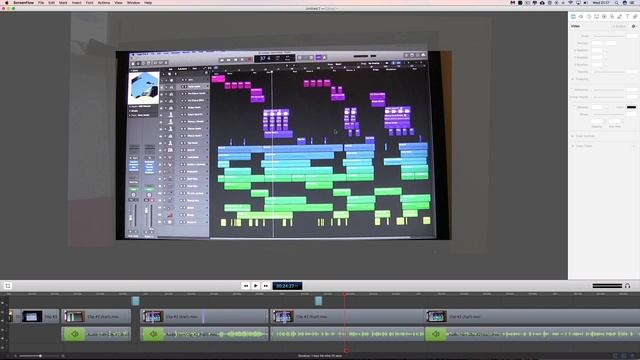640x360 pixels.
Task: Open the Edit menu
Action: pos(51,3)
